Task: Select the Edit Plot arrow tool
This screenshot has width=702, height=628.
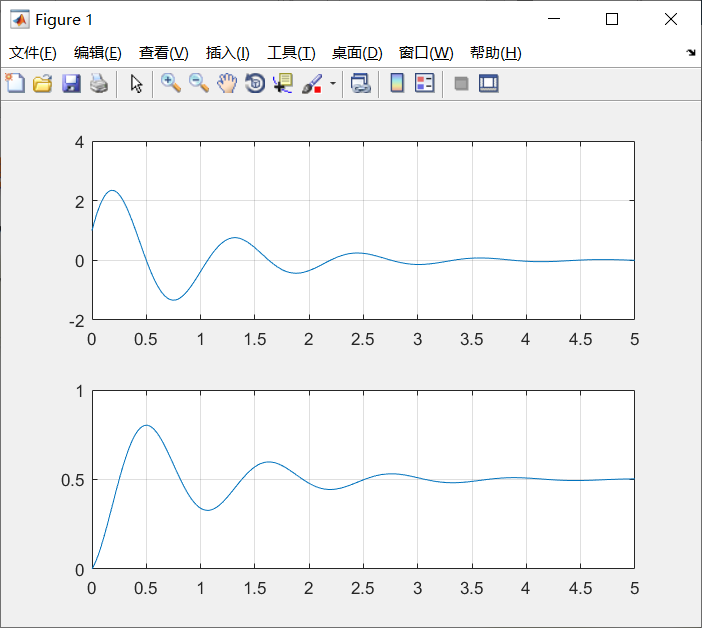Action: [x=136, y=83]
